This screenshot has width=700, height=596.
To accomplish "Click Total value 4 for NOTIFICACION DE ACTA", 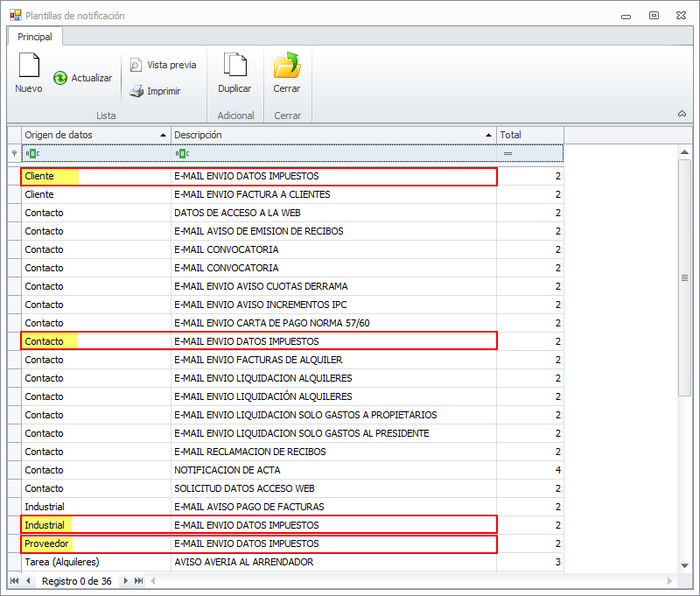I will coord(530,470).
